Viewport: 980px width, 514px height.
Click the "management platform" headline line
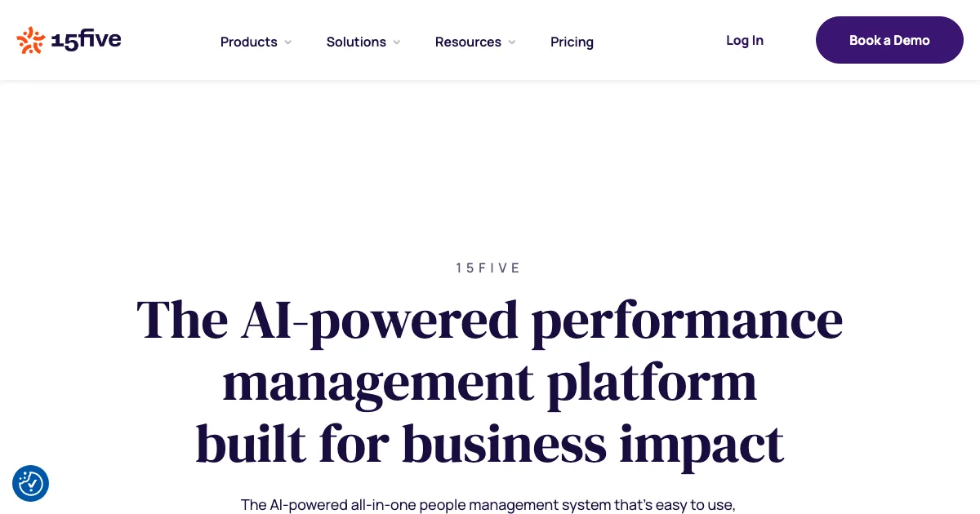click(490, 383)
